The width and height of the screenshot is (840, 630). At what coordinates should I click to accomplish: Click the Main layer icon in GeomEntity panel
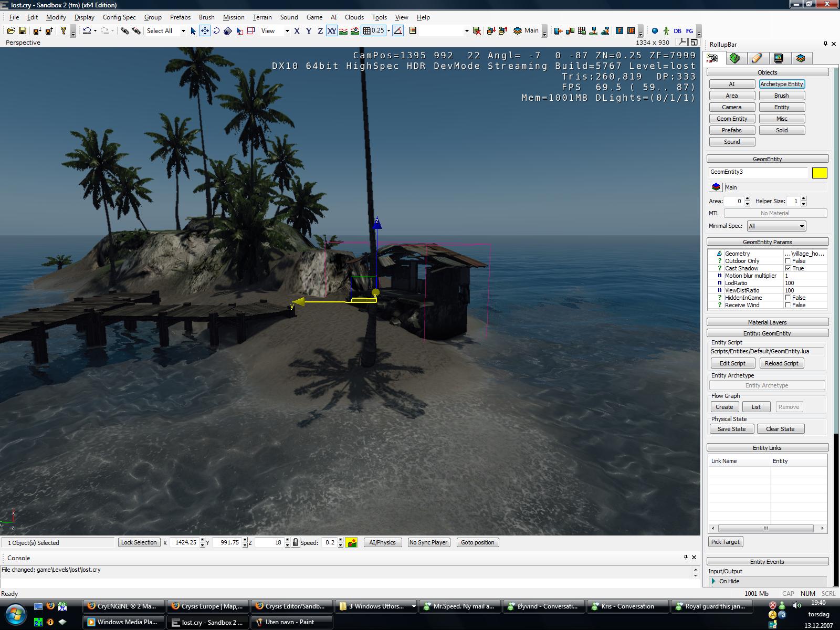click(x=716, y=187)
